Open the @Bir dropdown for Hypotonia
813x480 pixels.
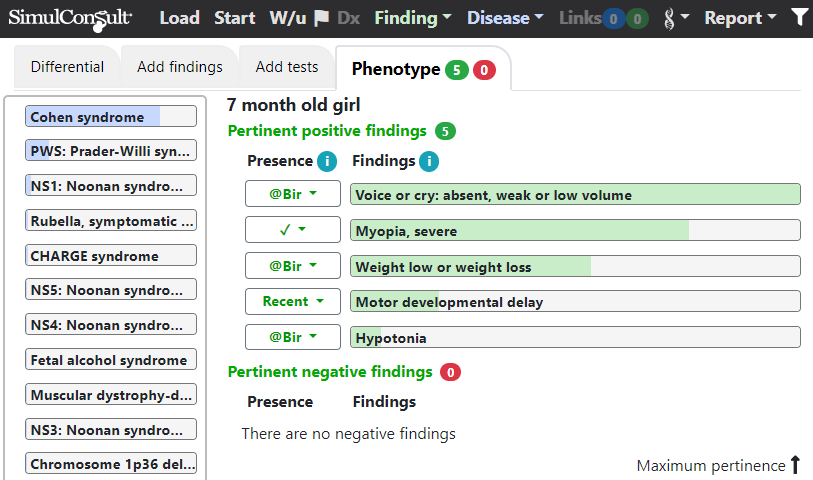tap(293, 337)
